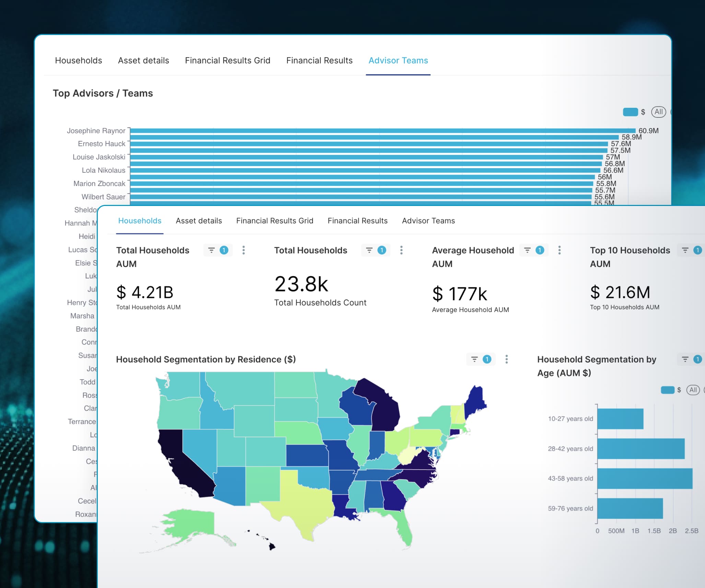Open filter count badge on Residence map card
This screenshot has width=705, height=588.
487,359
